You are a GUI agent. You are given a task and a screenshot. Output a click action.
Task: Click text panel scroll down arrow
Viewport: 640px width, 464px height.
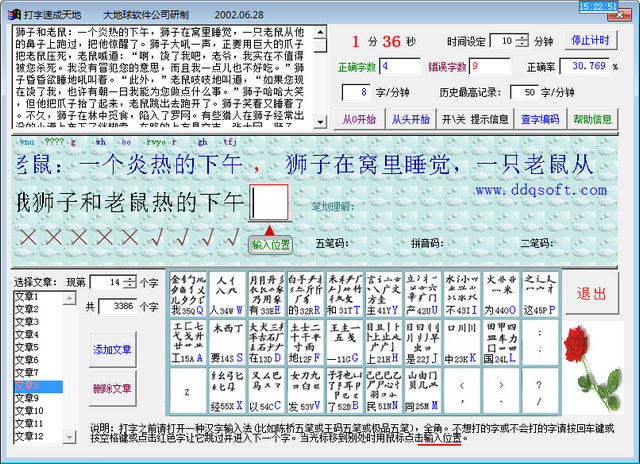tap(320, 122)
